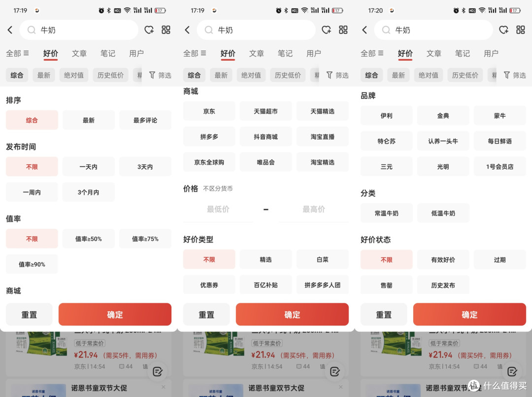Open the four-square grid icon on the left screen
Viewport: 532px width, 397px height.
(166, 30)
